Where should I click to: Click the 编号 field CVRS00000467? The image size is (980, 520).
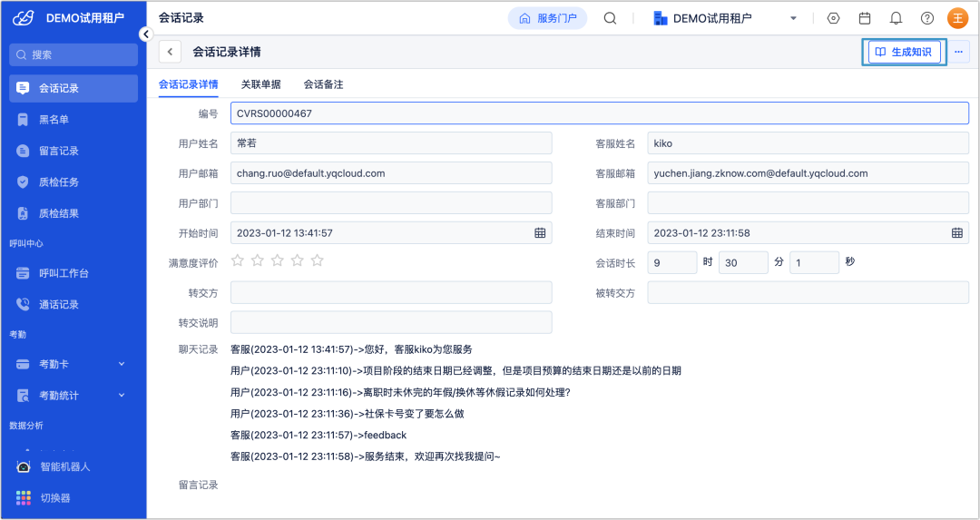coord(600,113)
